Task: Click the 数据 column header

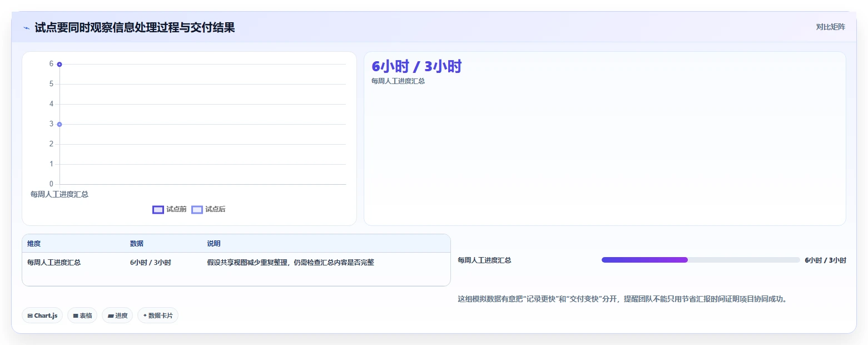Action: (137, 244)
